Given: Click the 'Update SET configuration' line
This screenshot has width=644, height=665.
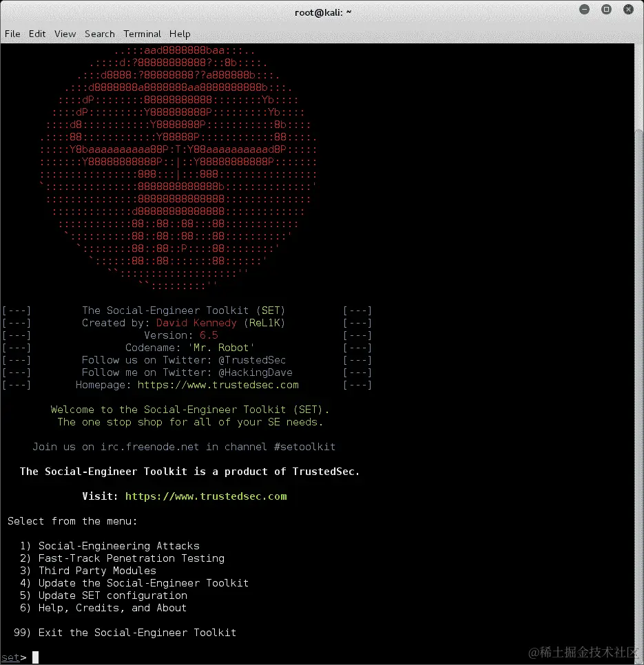Looking at the screenshot, I should coord(103,595).
